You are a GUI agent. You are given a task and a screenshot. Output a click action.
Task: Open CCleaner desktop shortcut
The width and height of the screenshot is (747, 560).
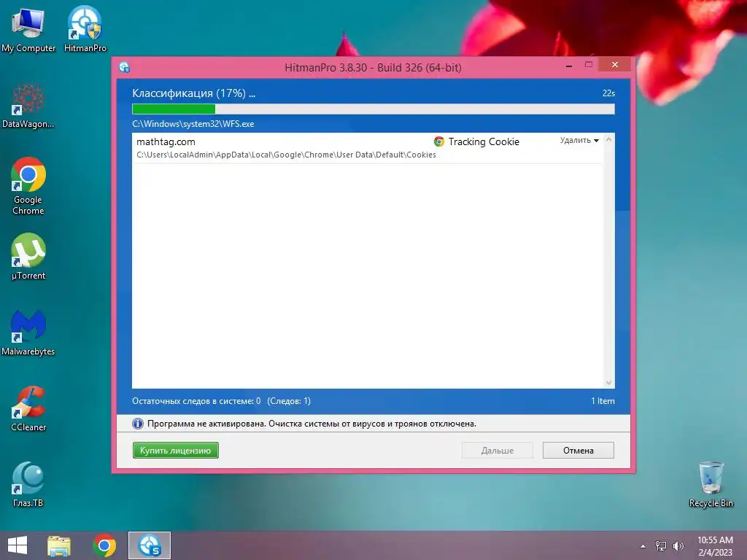point(28,408)
